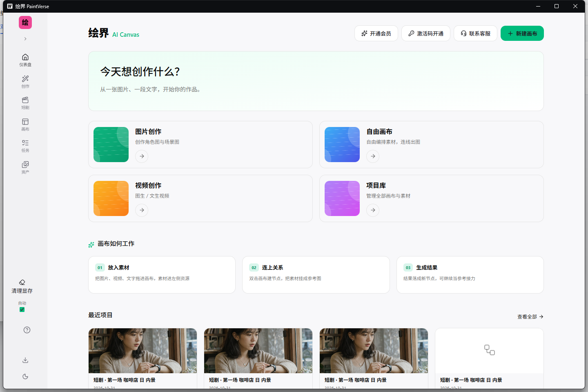588x392 pixels.
Task: Open the 短剧 section in the sidebar
Action: [x=25, y=103]
